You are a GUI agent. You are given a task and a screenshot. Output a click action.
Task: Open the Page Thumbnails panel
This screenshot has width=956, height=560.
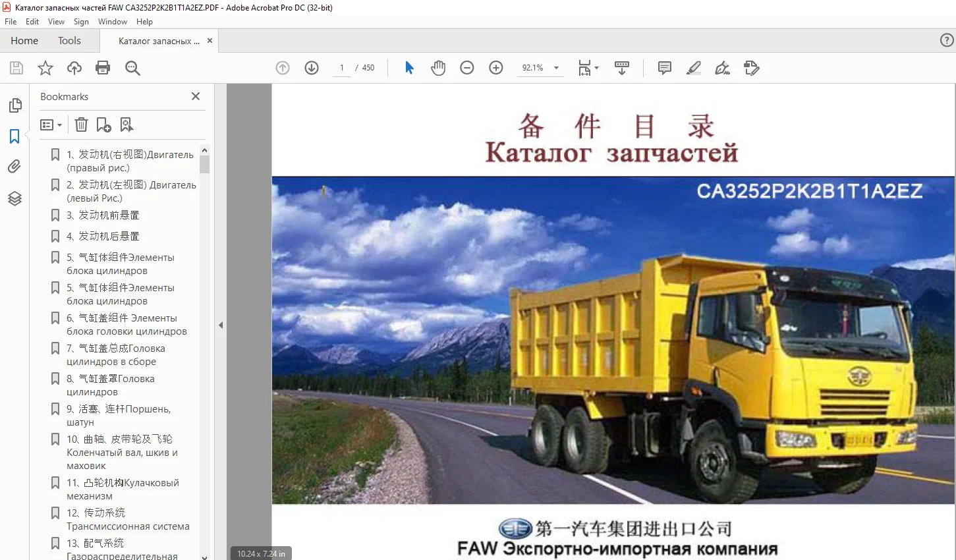[x=14, y=105]
